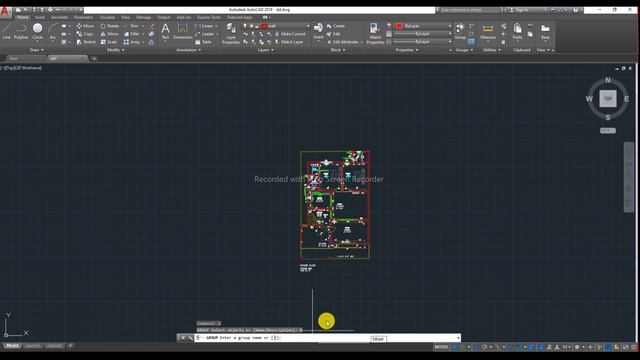Expand the Modify panel
The height and width of the screenshot is (360, 640).
116,50
